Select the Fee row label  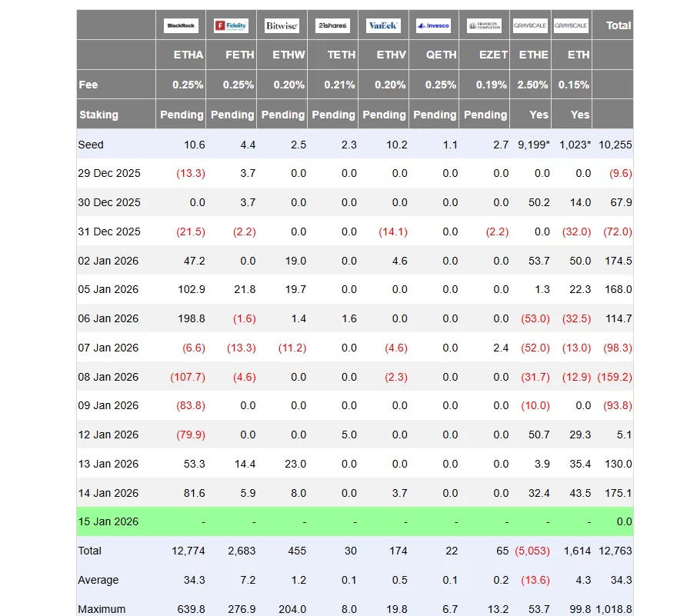[x=88, y=85]
